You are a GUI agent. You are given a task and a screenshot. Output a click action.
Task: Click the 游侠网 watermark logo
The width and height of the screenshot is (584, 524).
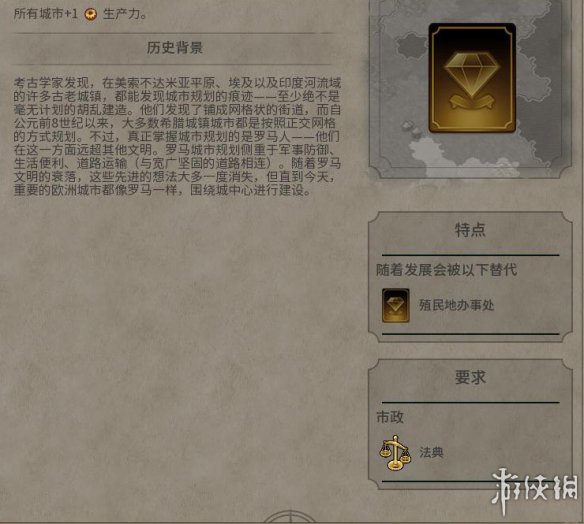534,490
